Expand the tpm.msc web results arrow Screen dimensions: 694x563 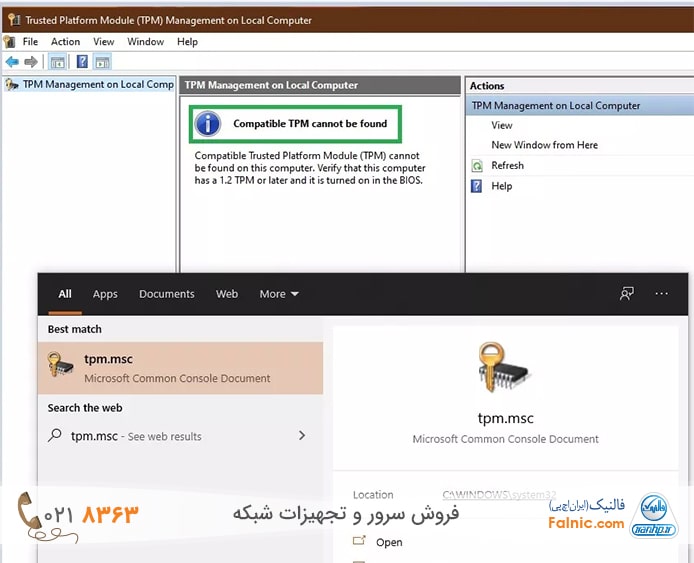302,436
